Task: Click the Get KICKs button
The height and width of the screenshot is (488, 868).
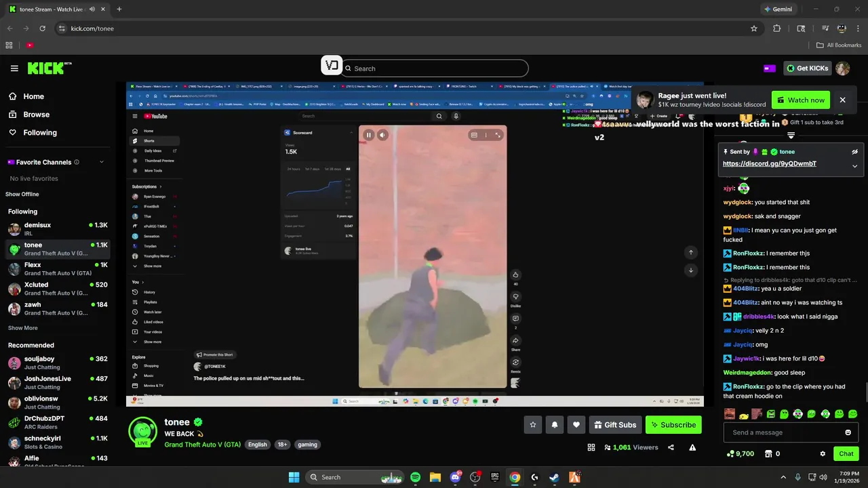Action: tap(807, 68)
